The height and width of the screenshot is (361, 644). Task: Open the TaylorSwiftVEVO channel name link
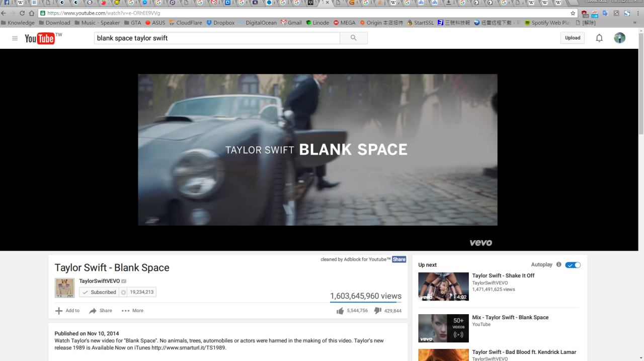point(99,281)
